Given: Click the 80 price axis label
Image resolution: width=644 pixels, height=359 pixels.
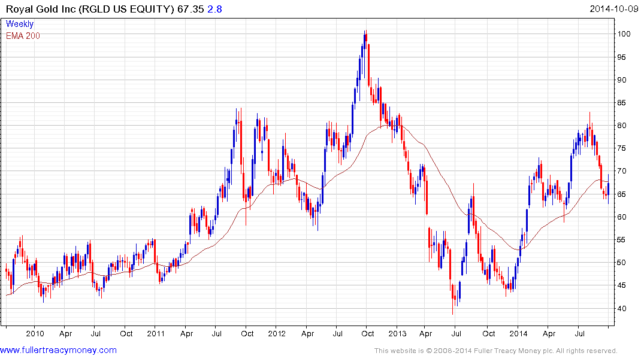Looking at the screenshot, I should (x=622, y=126).
